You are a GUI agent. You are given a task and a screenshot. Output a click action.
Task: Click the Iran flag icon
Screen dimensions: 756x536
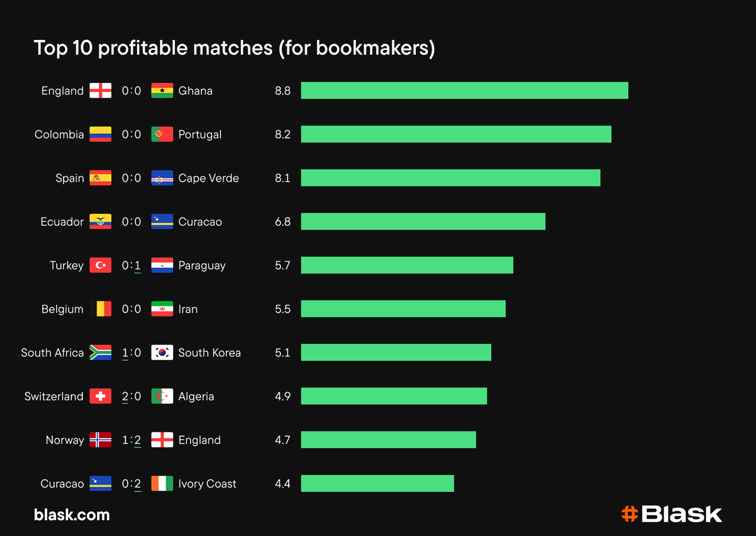click(x=162, y=308)
